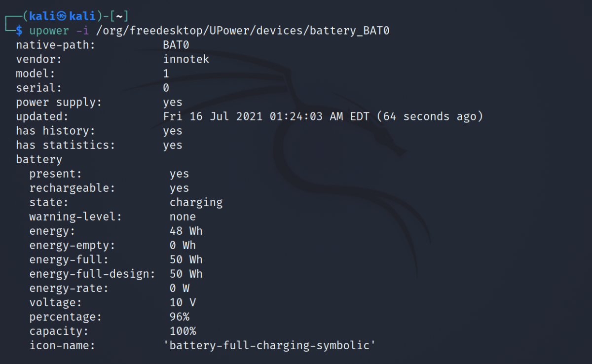Click the warning-level value none
592x364 pixels.
click(x=183, y=217)
